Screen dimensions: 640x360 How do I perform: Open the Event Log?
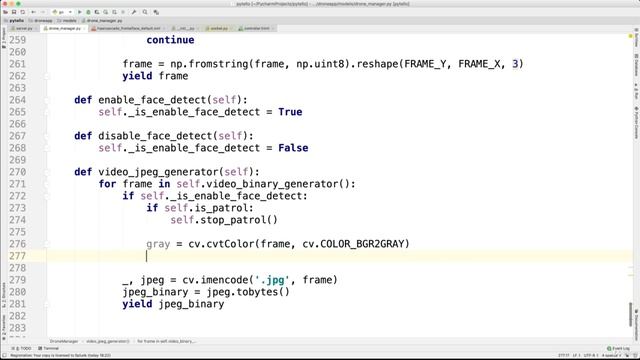[618, 349]
